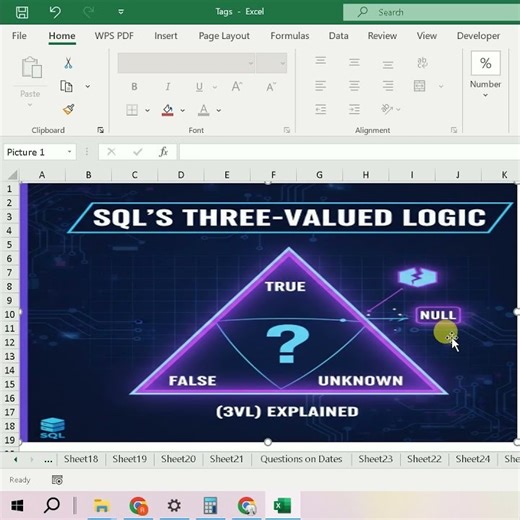Expand the Paste options arrow

click(x=30, y=105)
